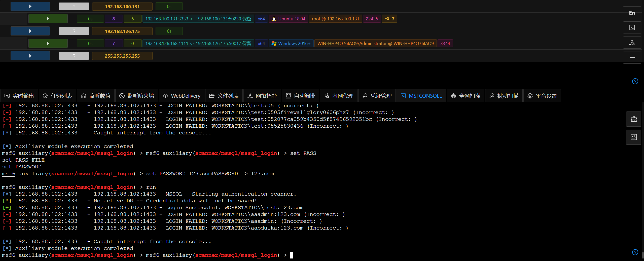Select IP tag 255.255.255.255
The height and width of the screenshot is (261, 644).
tap(122, 56)
